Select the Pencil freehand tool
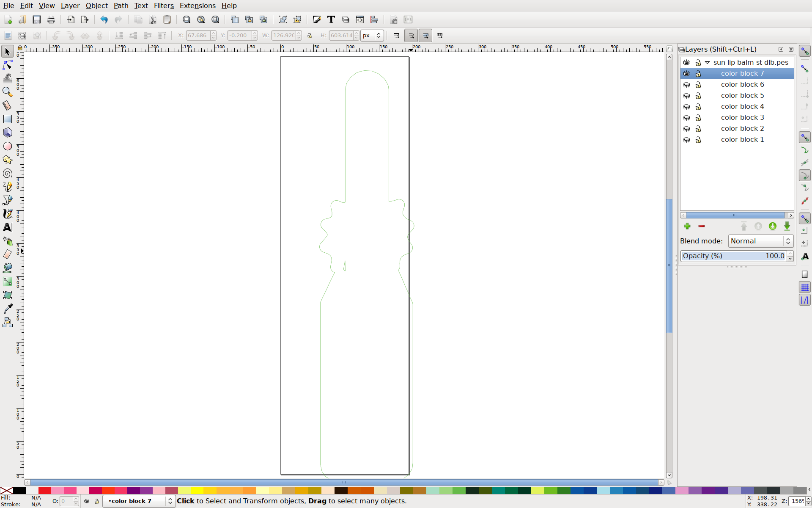The width and height of the screenshot is (812, 508). coord(7,187)
